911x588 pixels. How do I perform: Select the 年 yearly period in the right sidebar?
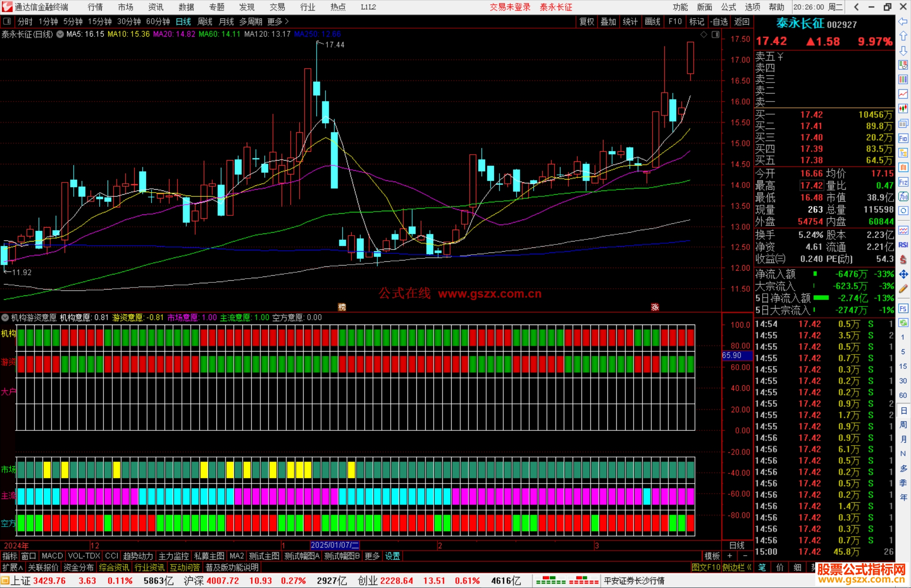pyautogui.click(x=903, y=497)
